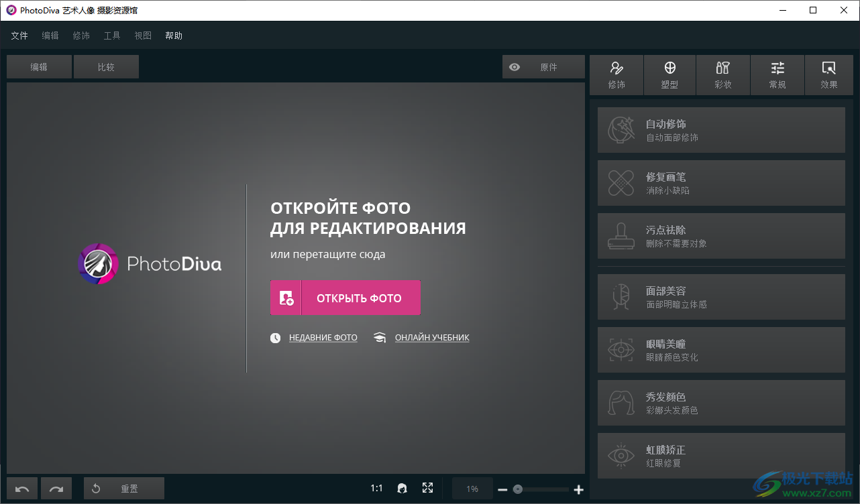
Task: Click the 1% zoom percentage field
Action: (472, 489)
